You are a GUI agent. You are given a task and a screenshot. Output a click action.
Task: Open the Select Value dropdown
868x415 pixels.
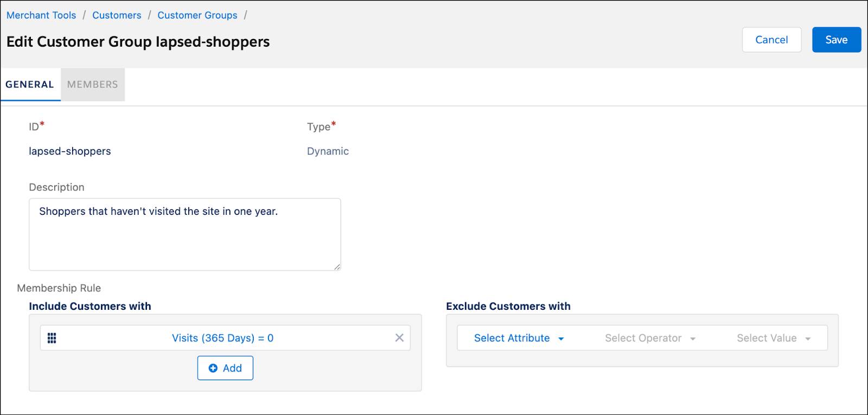pyautogui.click(x=767, y=338)
